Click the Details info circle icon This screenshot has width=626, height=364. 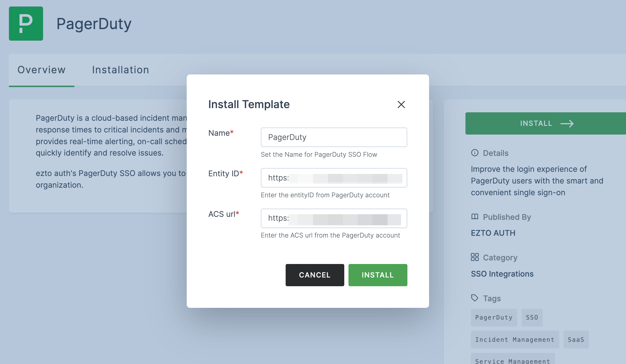pos(474,153)
